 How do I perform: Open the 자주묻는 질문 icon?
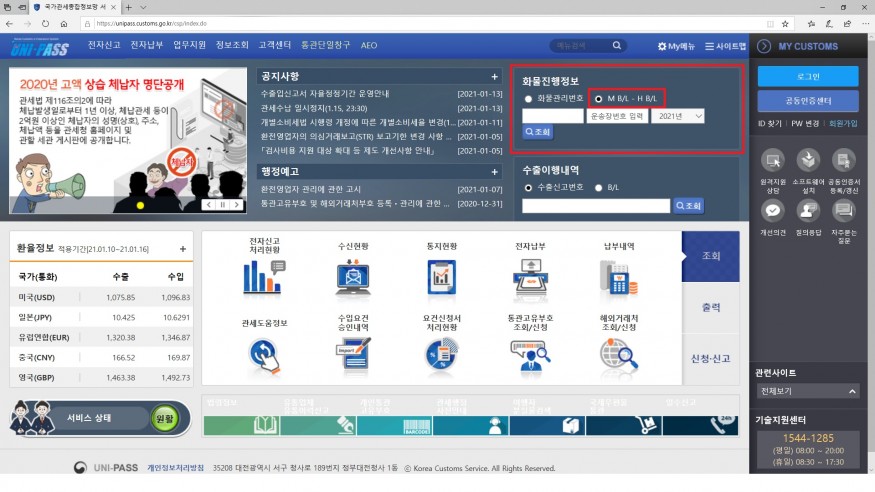pos(844,211)
